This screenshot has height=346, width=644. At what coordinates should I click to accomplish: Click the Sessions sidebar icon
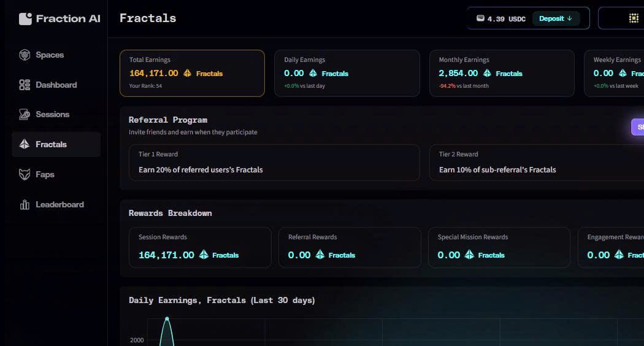click(25, 114)
